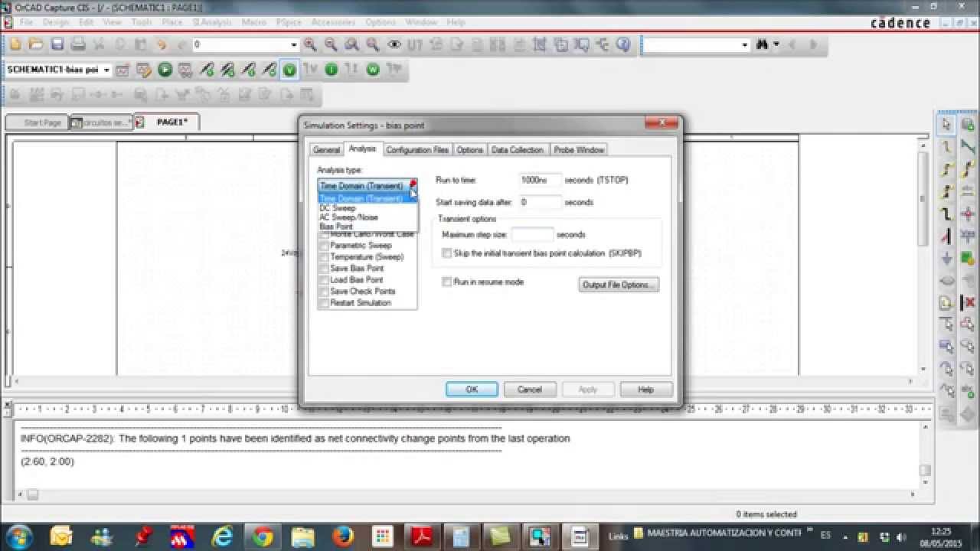
Task: Choose the Select arrow tool in right palette
Action: click(946, 125)
